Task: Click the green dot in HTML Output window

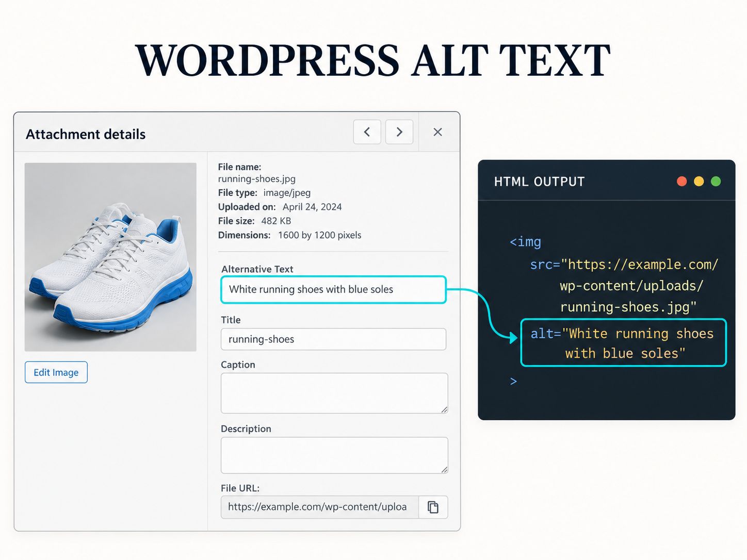Action: [716, 182]
